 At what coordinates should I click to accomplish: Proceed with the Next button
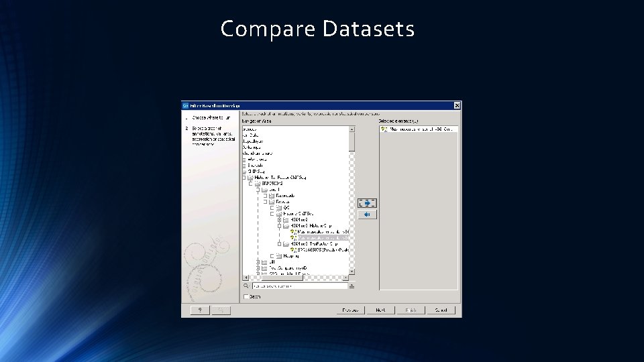pyautogui.click(x=380, y=310)
